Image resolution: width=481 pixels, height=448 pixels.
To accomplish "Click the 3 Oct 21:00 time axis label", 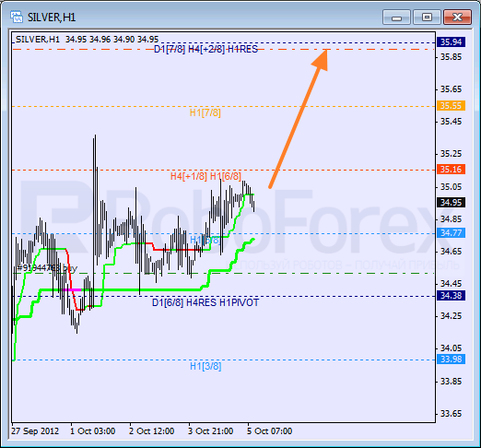I will 211,431.
